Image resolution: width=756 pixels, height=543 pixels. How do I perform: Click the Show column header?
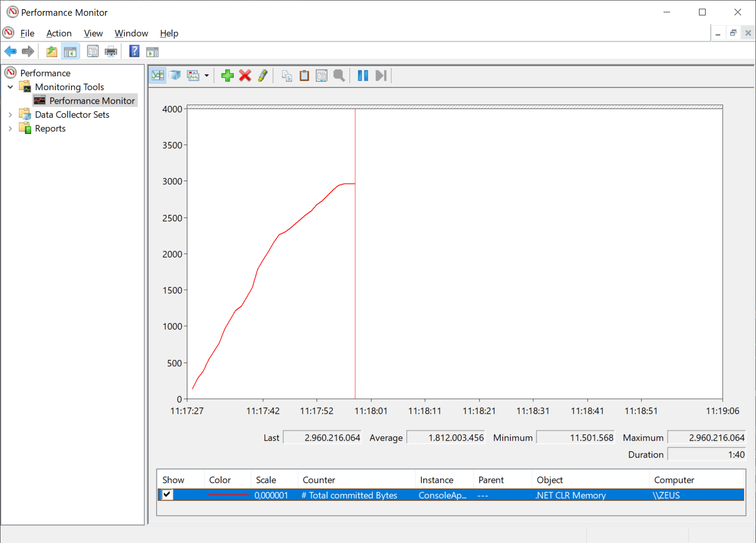[x=180, y=480]
